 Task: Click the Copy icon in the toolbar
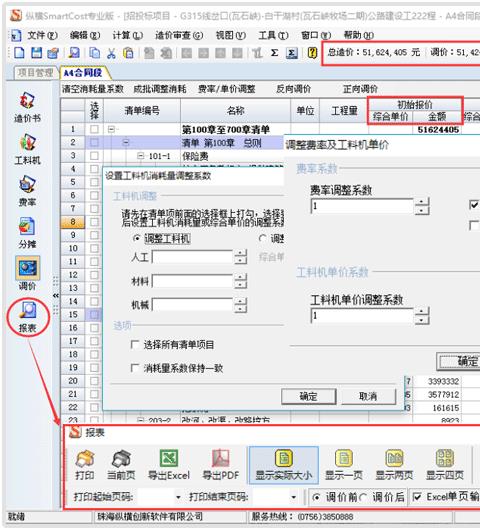point(95,53)
